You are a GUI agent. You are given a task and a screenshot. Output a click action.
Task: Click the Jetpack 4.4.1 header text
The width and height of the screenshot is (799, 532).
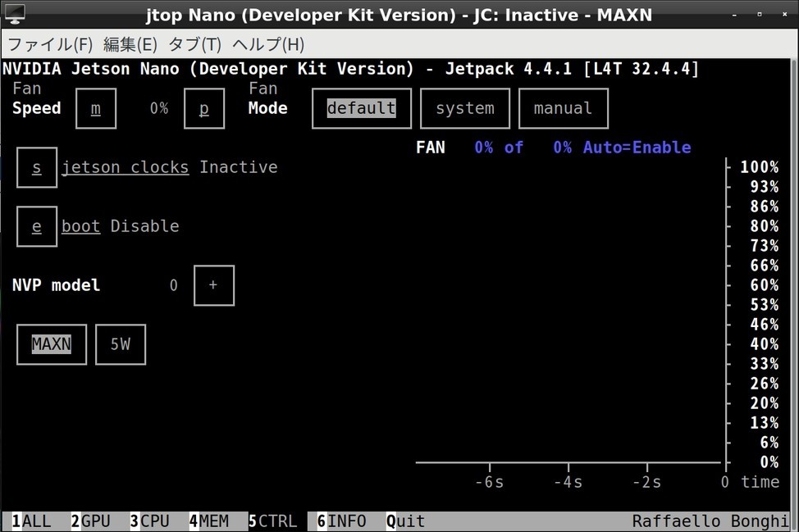coord(509,69)
